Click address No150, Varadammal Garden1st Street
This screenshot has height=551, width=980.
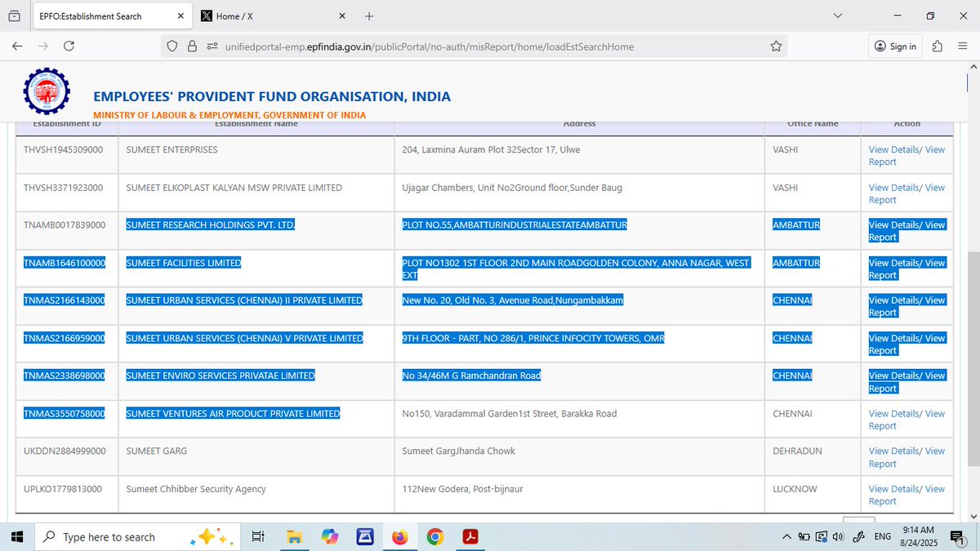click(510, 414)
